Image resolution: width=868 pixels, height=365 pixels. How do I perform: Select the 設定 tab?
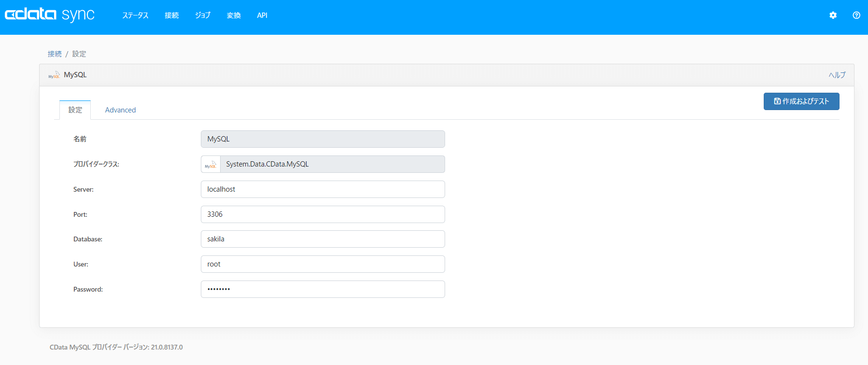coord(75,110)
